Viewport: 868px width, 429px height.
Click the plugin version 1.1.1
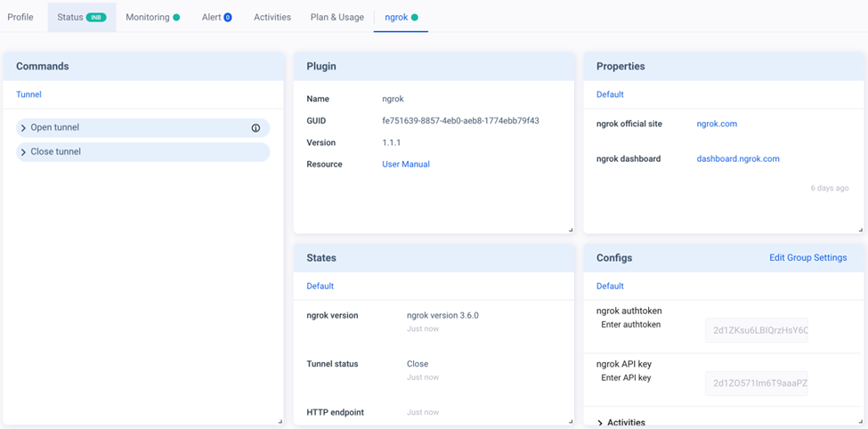pos(392,142)
